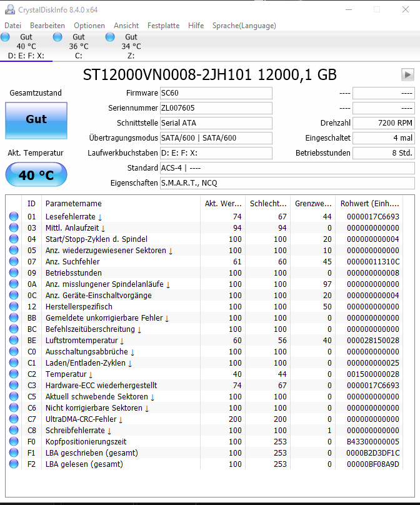420x505 pixels.
Task: Click the Grenzwe... column header
Action: coord(313,204)
